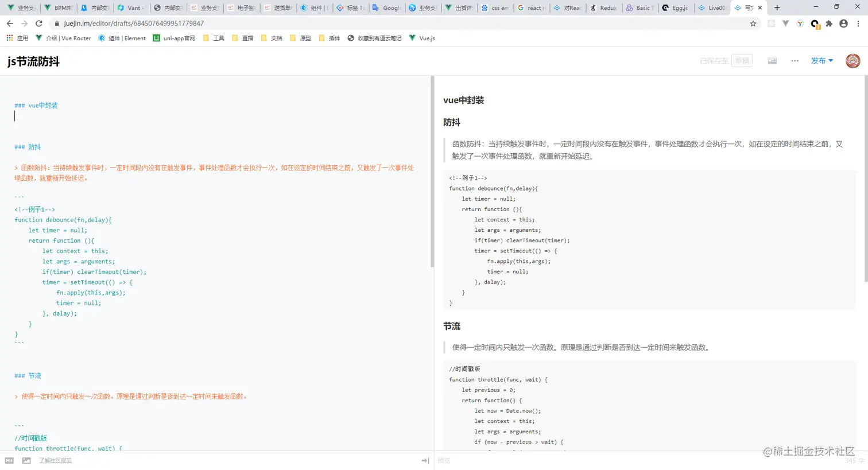Go back with the browser back arrow
868x470 pixels.
10,24
